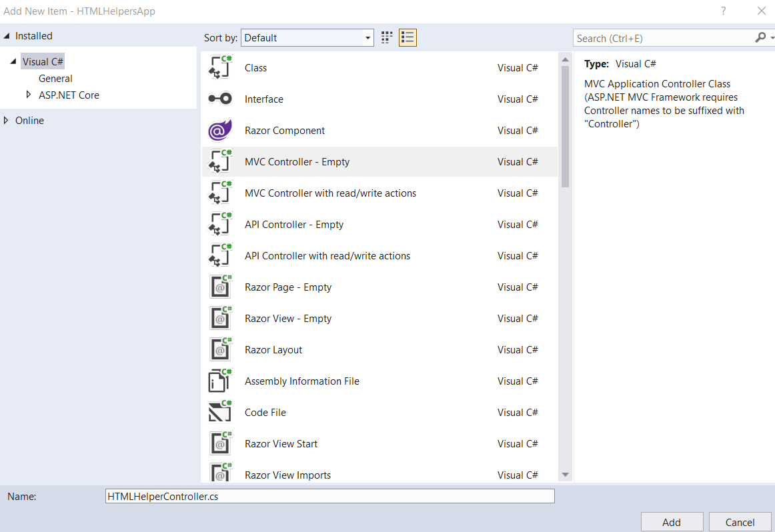This screenshot has width=775, height=532.
Task: Click the MVC Application Controller Class description
Action: [664, 104]
